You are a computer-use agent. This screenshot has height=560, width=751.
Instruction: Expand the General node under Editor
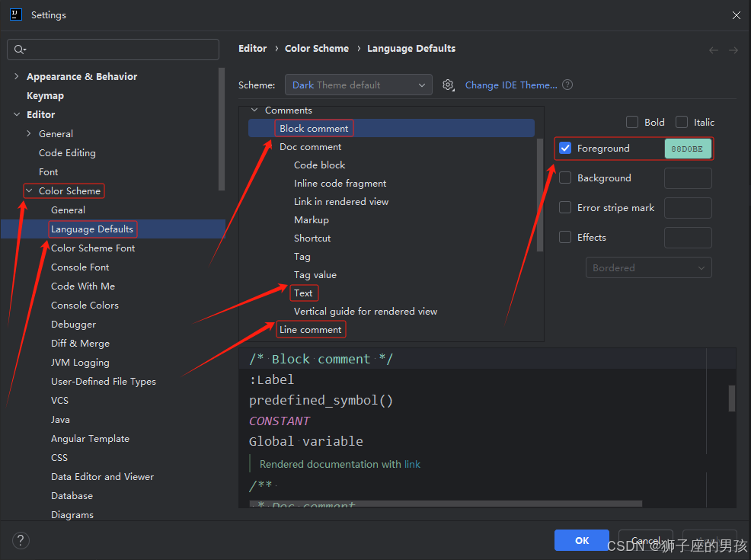coord(29,133)
